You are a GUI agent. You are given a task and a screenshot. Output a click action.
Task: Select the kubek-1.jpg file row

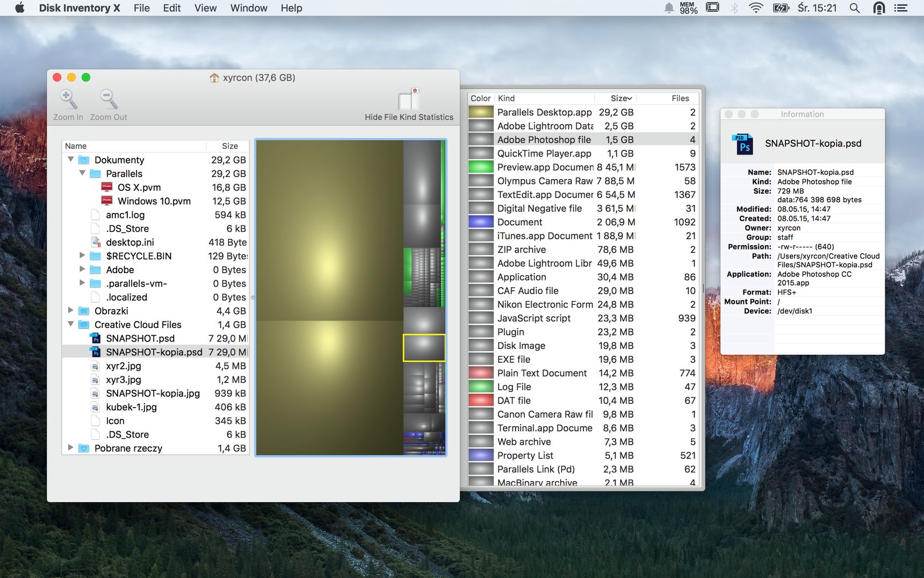(x=156, y=407)
